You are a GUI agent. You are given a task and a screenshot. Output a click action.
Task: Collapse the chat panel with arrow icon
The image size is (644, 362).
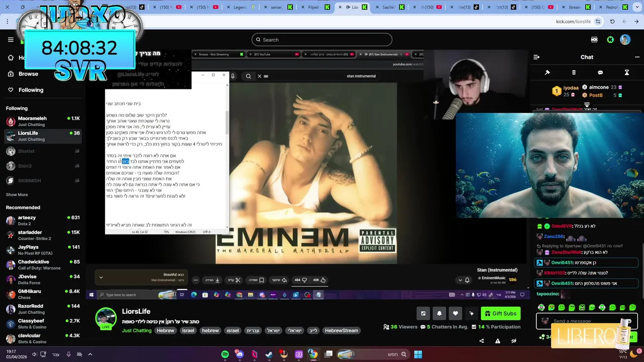(536, 57)
